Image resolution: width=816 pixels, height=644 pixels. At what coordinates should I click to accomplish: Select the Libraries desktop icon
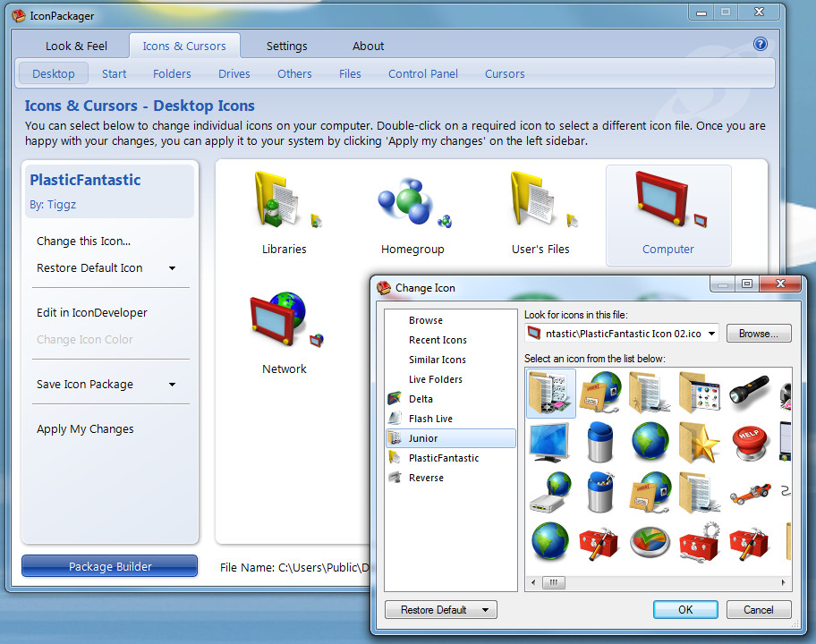[x=285, y=213]
